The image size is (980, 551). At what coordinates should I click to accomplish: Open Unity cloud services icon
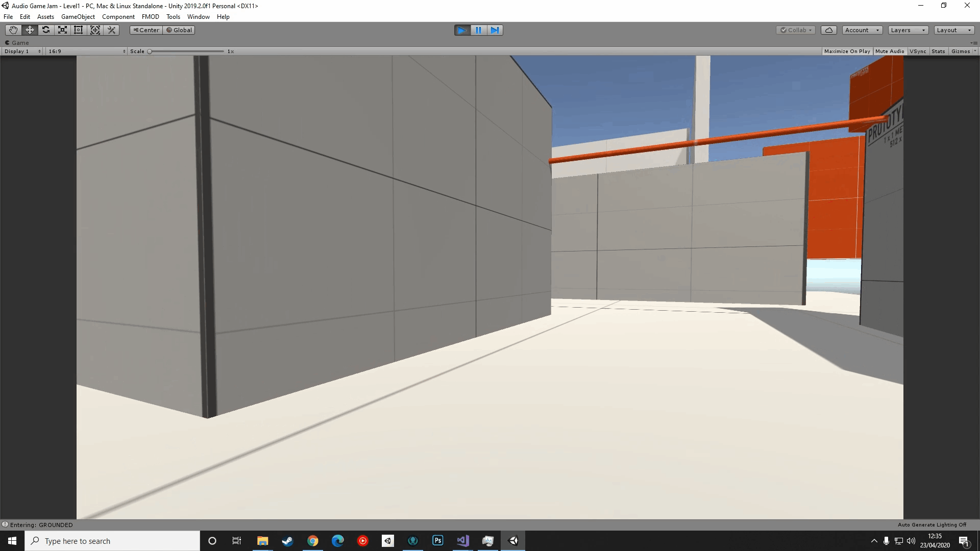[828, 30]
